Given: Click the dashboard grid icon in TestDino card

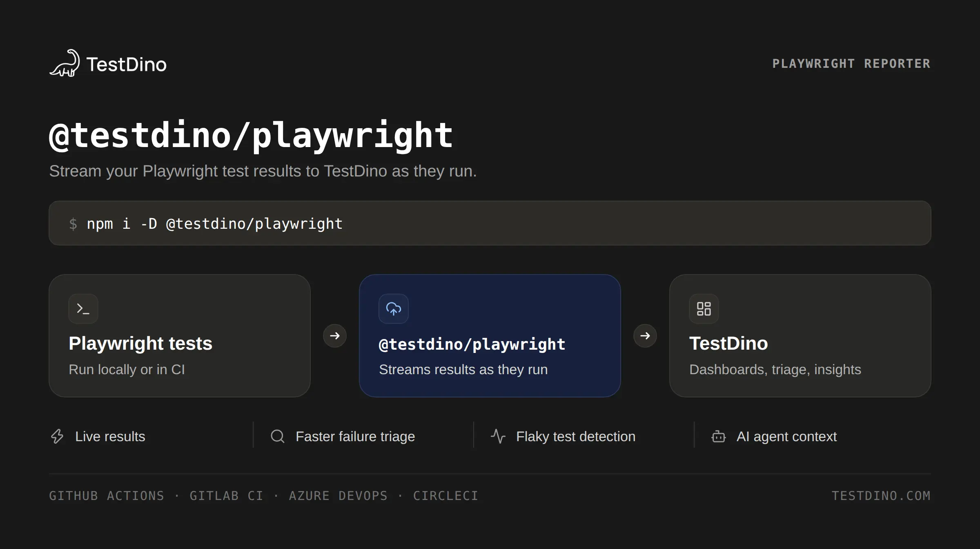Looking at the screenshot, I should 704,309.
